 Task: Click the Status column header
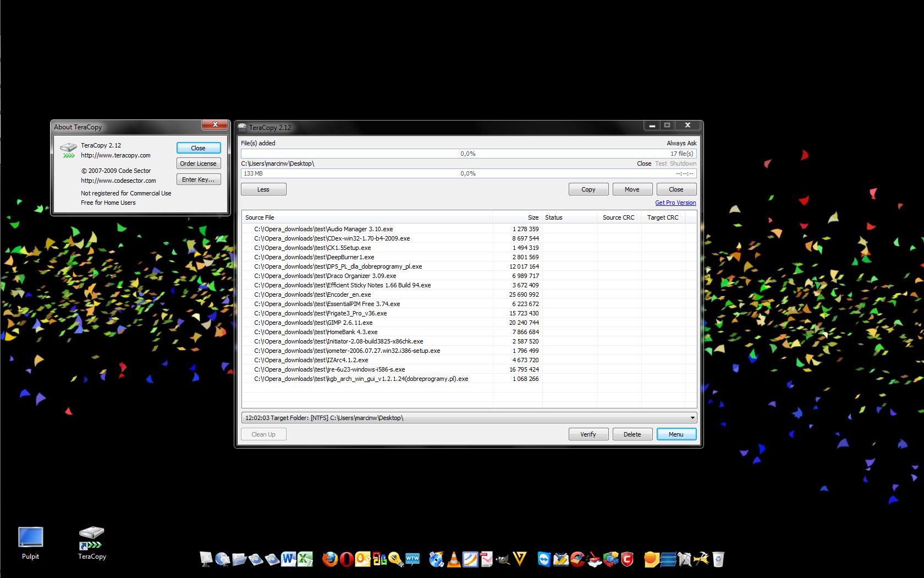(569, 217)
